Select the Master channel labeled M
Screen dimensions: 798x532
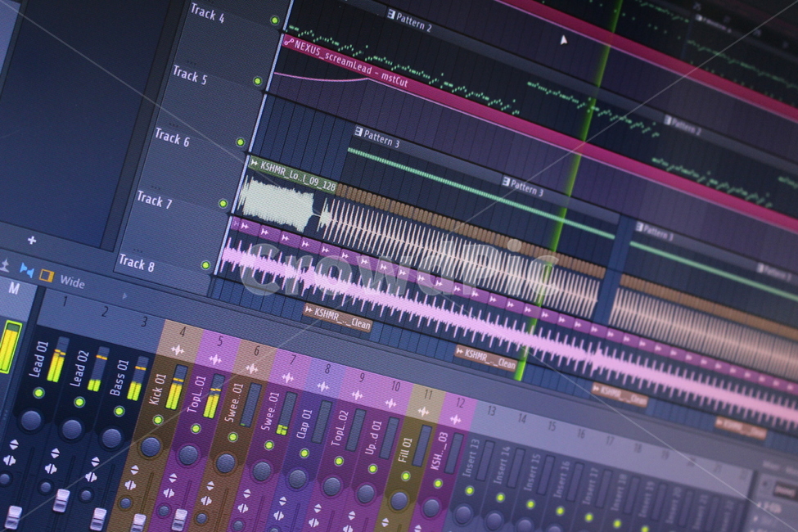tap(14, 289)
